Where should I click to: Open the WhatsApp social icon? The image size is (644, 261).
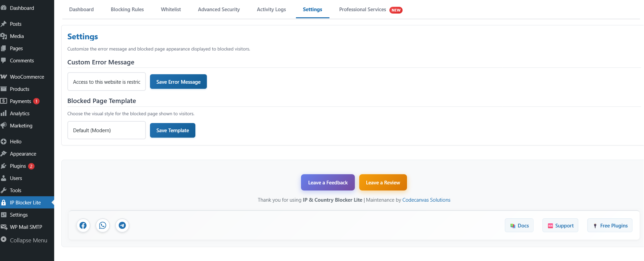click(x=103, y=225)
